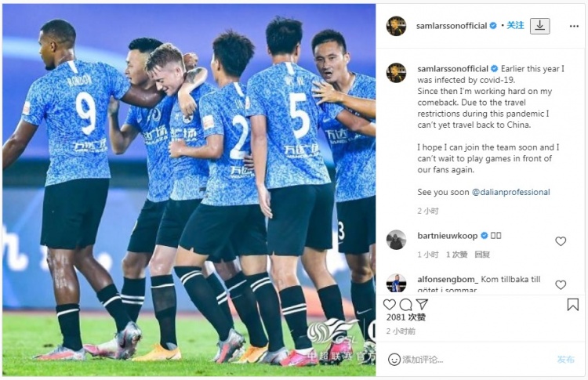Open comments via speech bubble icon
Image resolution: width=588 pixels, height=380 pixels.
click(406, 304)
